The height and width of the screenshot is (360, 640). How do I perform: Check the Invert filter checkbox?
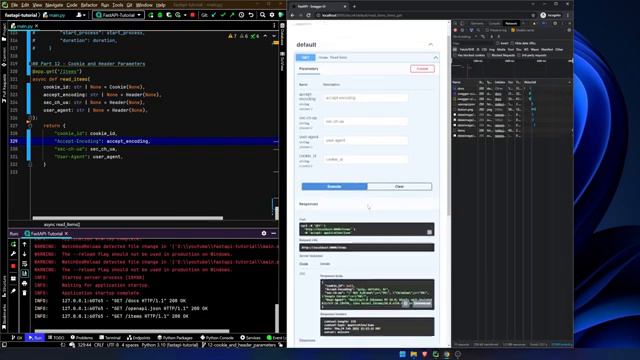pyautogui.click(x=498, y=43)
